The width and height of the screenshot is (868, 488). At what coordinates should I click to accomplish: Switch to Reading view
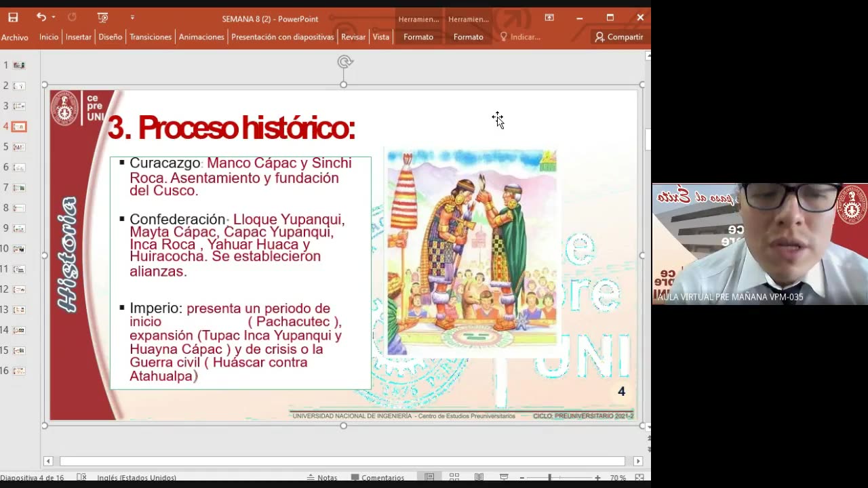[479, 478]
